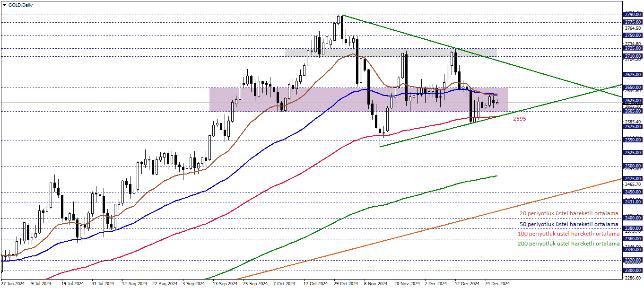Select the 2360.00 price level label
Screen dimensions: 644x289
coord(633,239)
